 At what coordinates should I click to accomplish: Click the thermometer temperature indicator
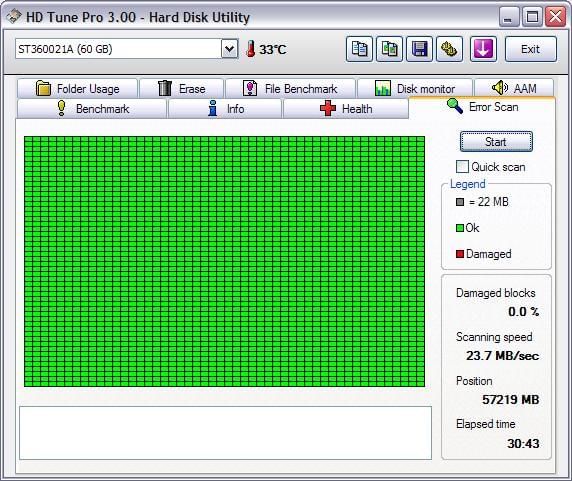(266, 49)
